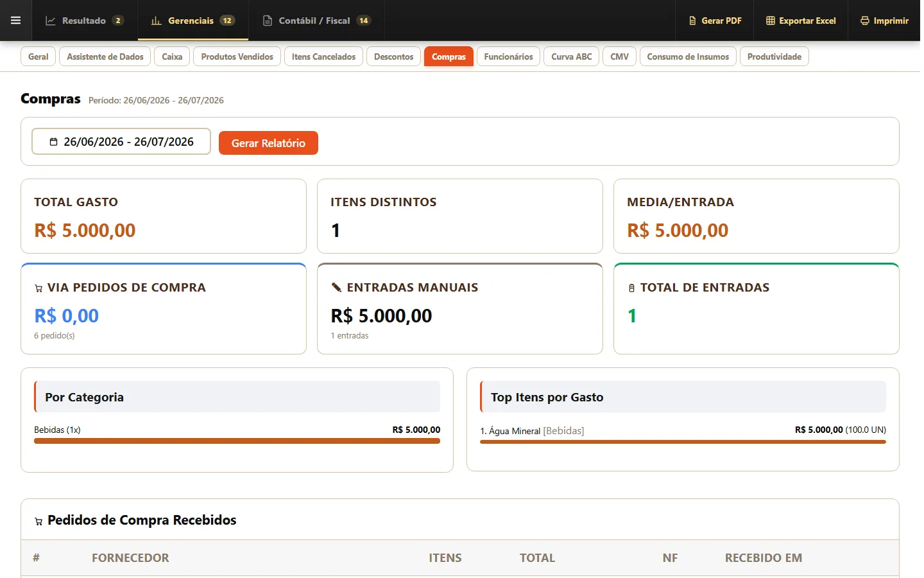Click the Exportar Excel button
Image resolution: width=924 pixels, height=578 pixels.
click(x=801, y=21)
